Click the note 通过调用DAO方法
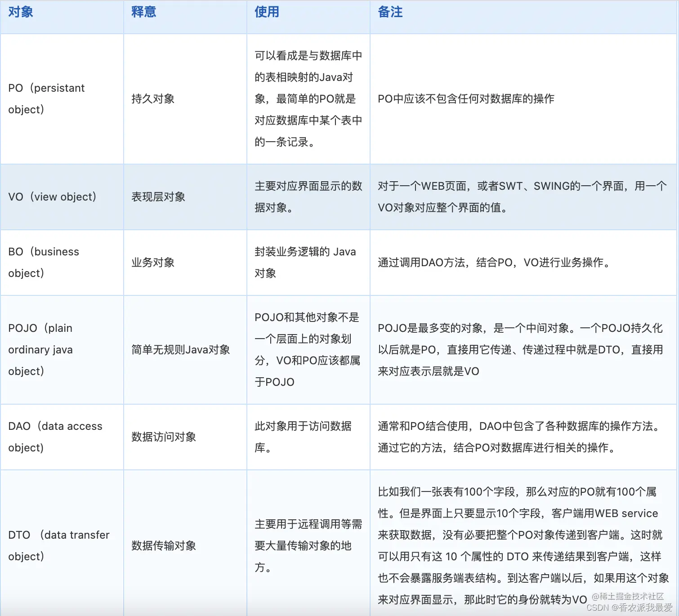The width and height of the screenshot is (679, 616). pos(495,262)
